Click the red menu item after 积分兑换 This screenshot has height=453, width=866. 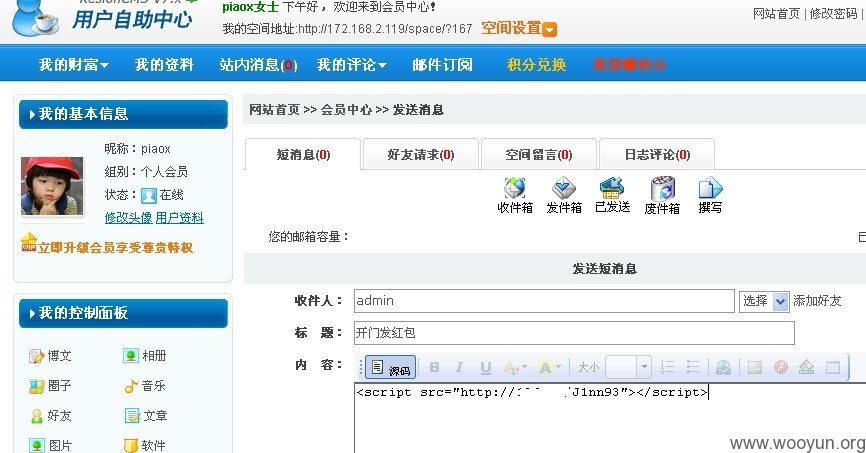point(629,65)
